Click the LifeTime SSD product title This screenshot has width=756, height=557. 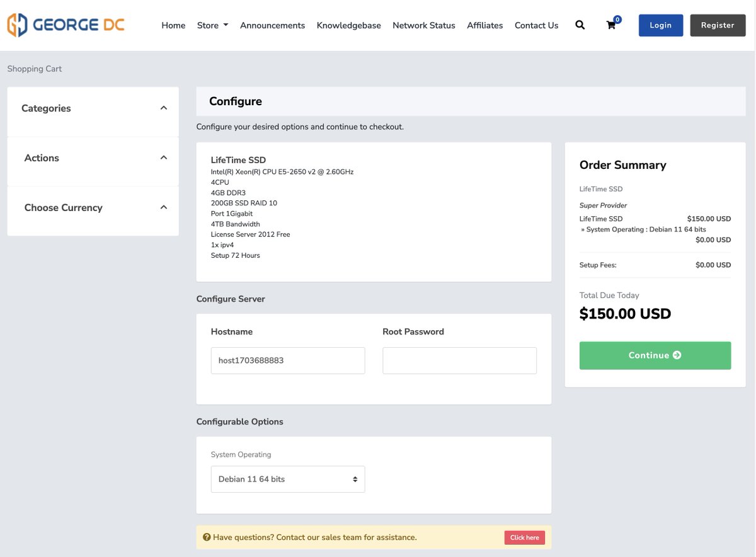click(238, 160)
